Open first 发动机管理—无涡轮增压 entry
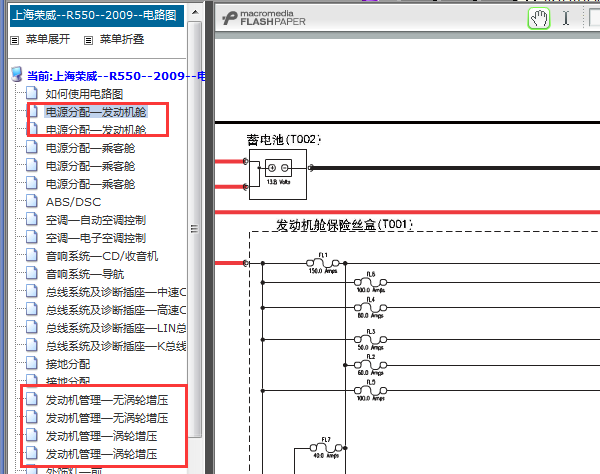The height and width of the screenshot is (474, 600). 107,400
